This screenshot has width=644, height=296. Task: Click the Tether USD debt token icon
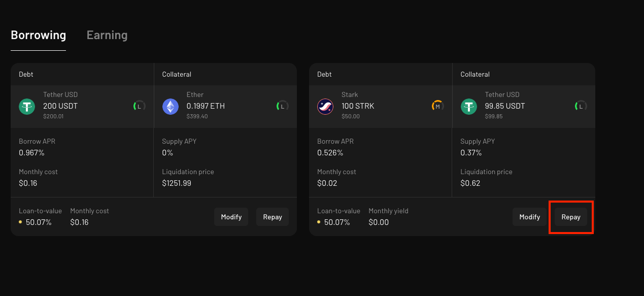click(x=27, y=107)
